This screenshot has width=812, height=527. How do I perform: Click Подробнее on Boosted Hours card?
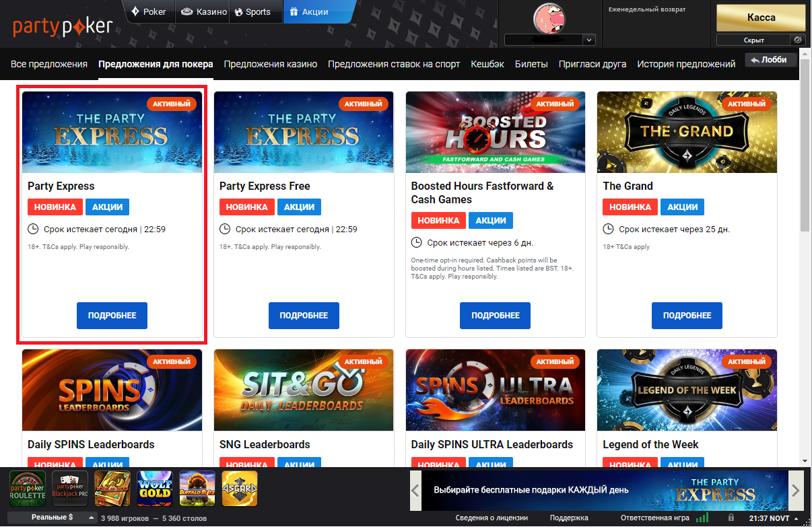tap(496, 316)
